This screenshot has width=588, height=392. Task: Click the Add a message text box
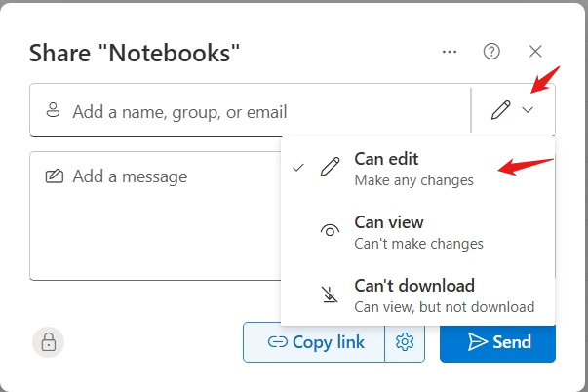tap(156, 216)
